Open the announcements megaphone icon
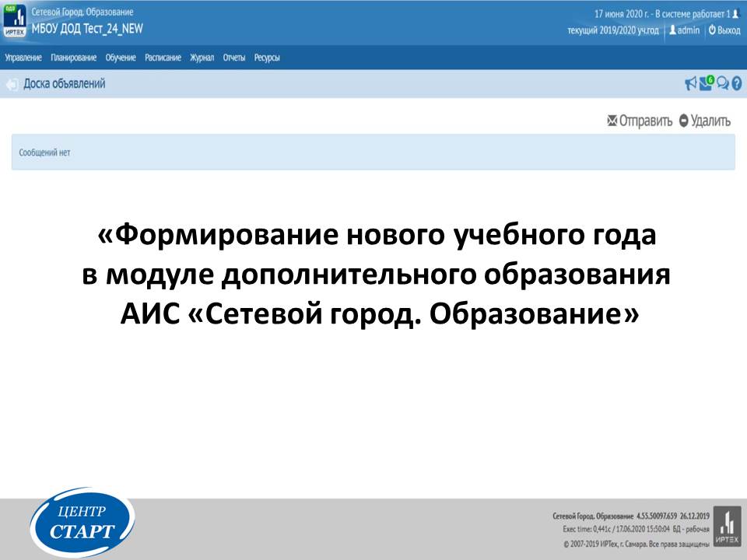747x560 pixels. pyautogui.click(x=690, y=84)
